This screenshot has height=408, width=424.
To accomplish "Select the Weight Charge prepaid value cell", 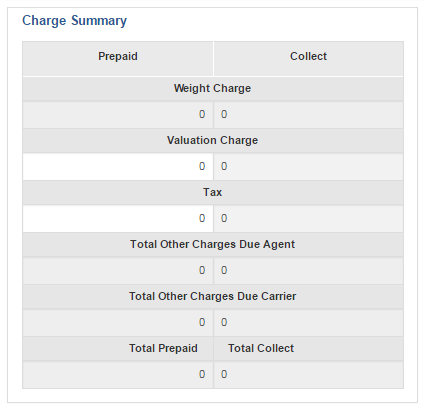I will pyautogui.click(x=118, y=114).
